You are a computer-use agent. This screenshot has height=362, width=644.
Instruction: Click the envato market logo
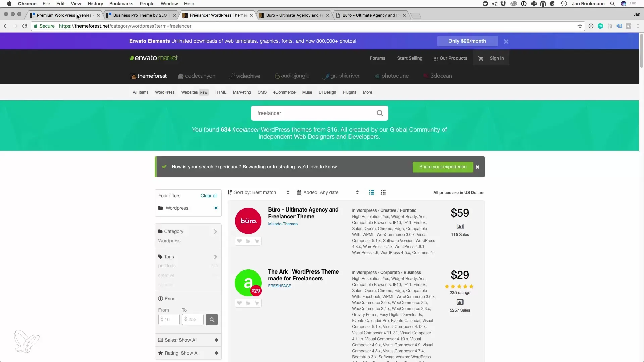154,58
